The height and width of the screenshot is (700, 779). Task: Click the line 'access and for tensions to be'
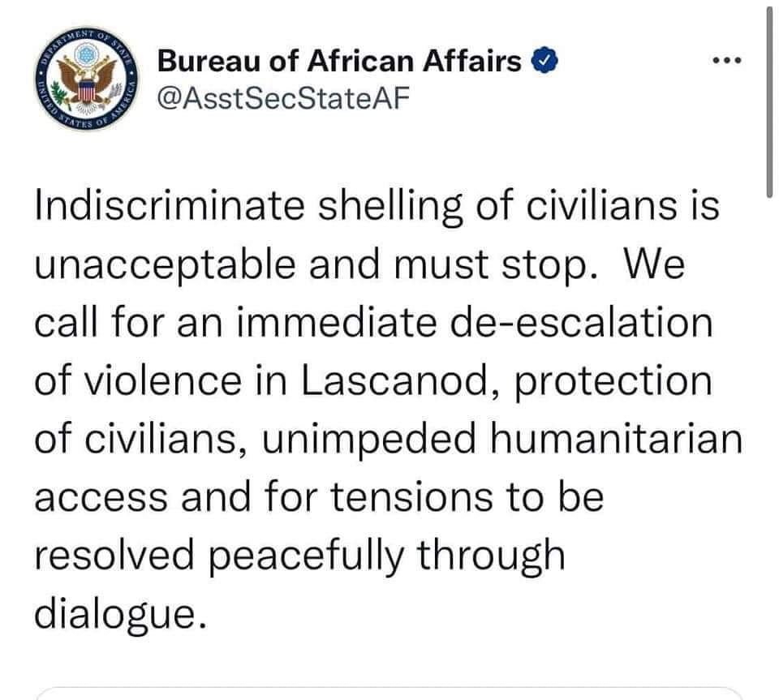coord(319,497)
